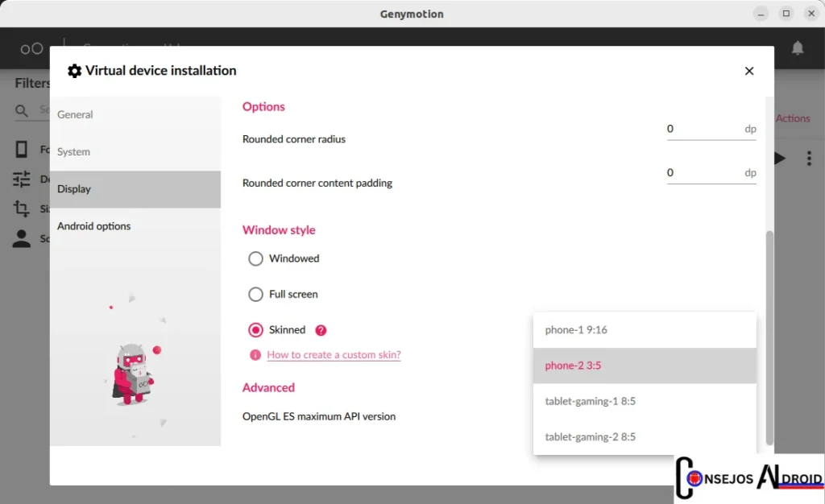
Task: Click the three-dot more options icon
Action: click(x=809, y=159)
